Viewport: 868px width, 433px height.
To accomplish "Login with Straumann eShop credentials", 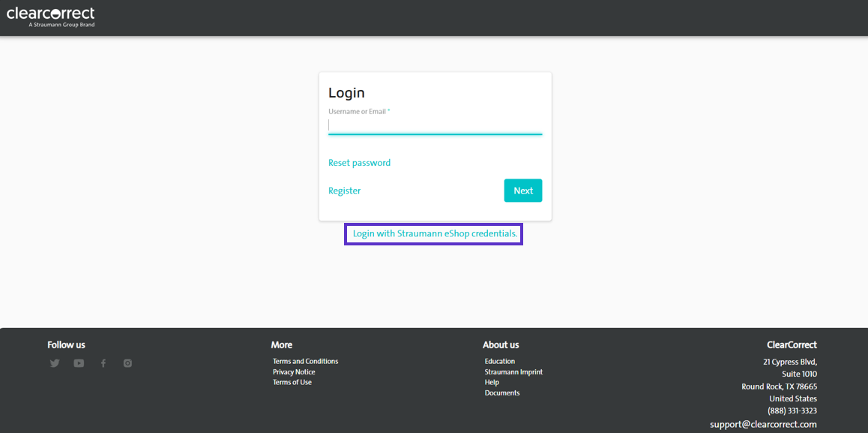I will point(433,233).
